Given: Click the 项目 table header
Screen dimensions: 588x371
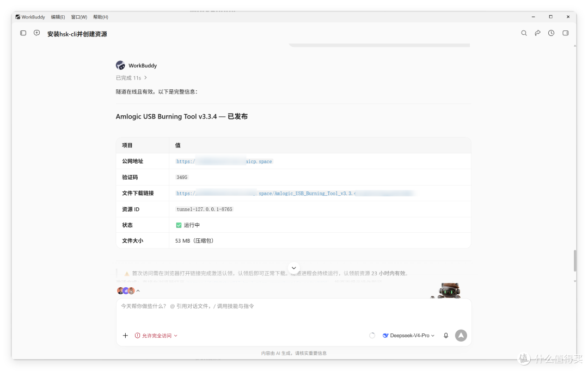Looking at the screenshot, I should point(127,145).
